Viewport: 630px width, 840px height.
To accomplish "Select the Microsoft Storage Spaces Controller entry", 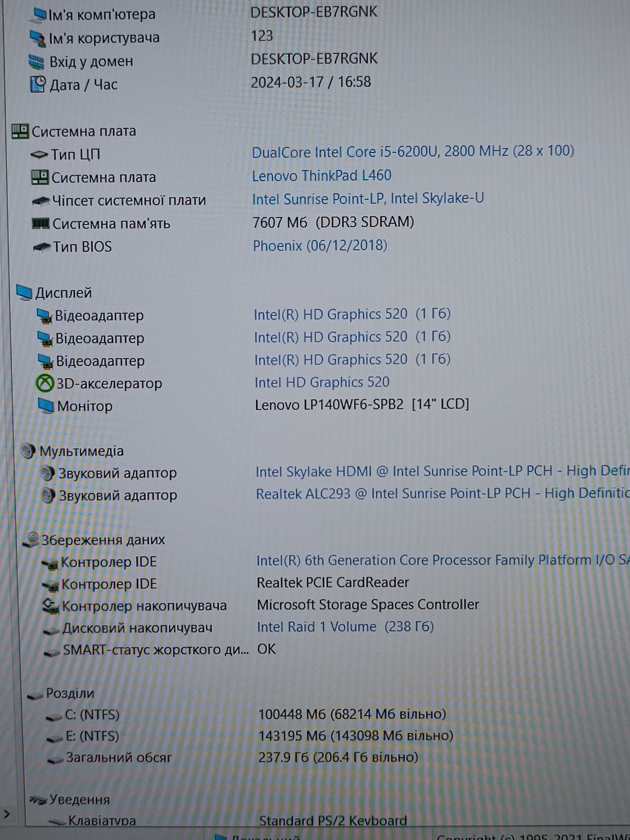I will (367, 605).
